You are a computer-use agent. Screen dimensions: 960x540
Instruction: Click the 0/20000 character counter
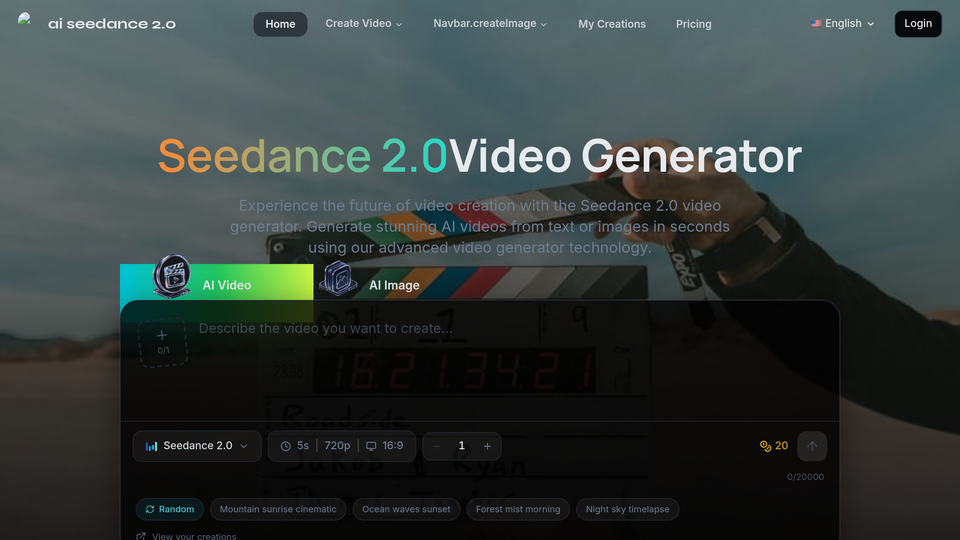[805, 477]
